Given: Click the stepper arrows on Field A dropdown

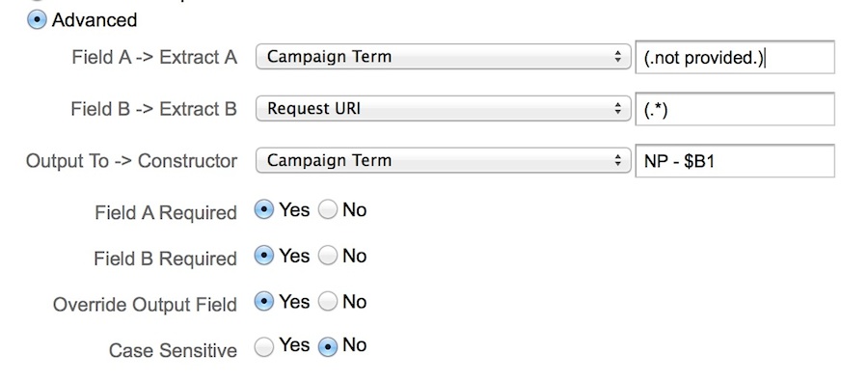Looking at the screenshot, I should tap(618, 57).
